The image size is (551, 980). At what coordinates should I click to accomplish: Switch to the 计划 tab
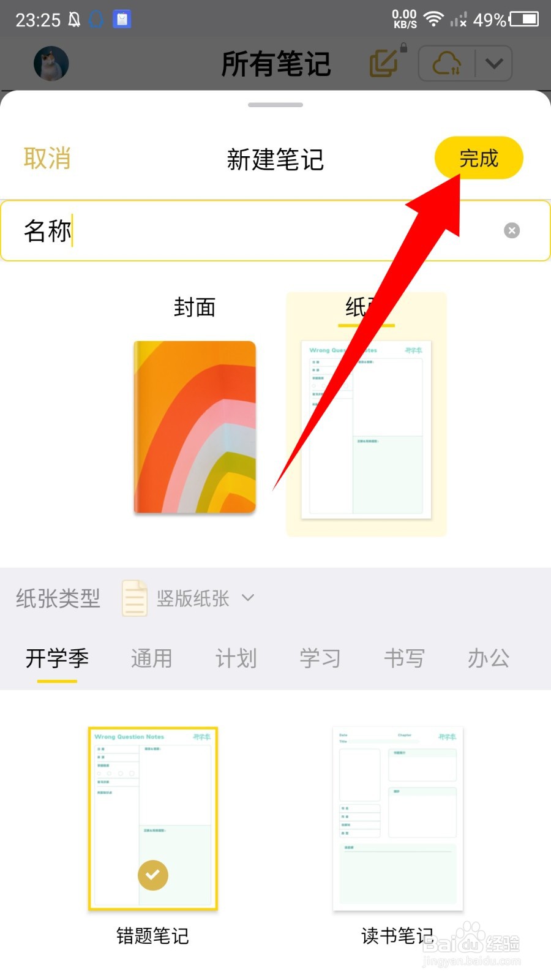click(x=236, y=658)
